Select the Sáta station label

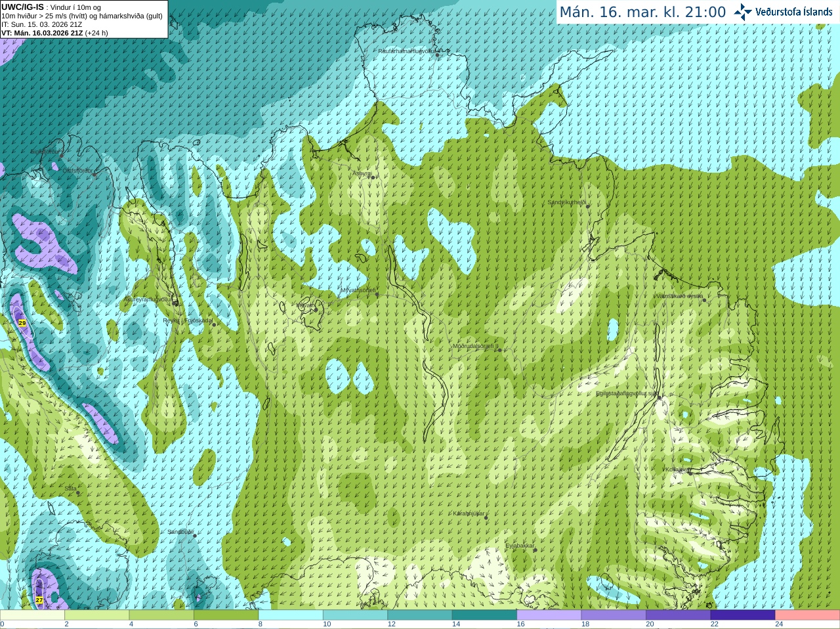click(70, 488)
